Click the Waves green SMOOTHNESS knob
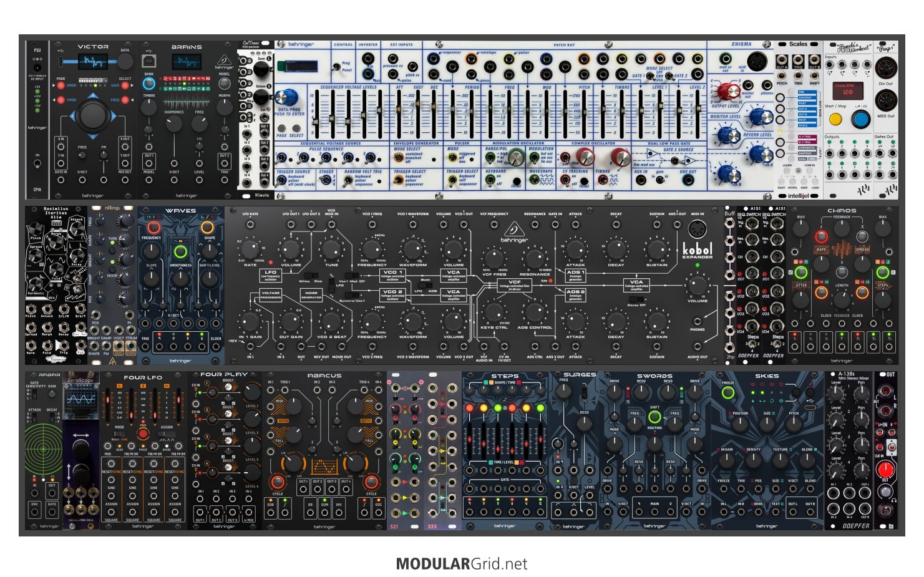Screen dimensions: 924x577 pyautogui.click(x=180, y=252)
